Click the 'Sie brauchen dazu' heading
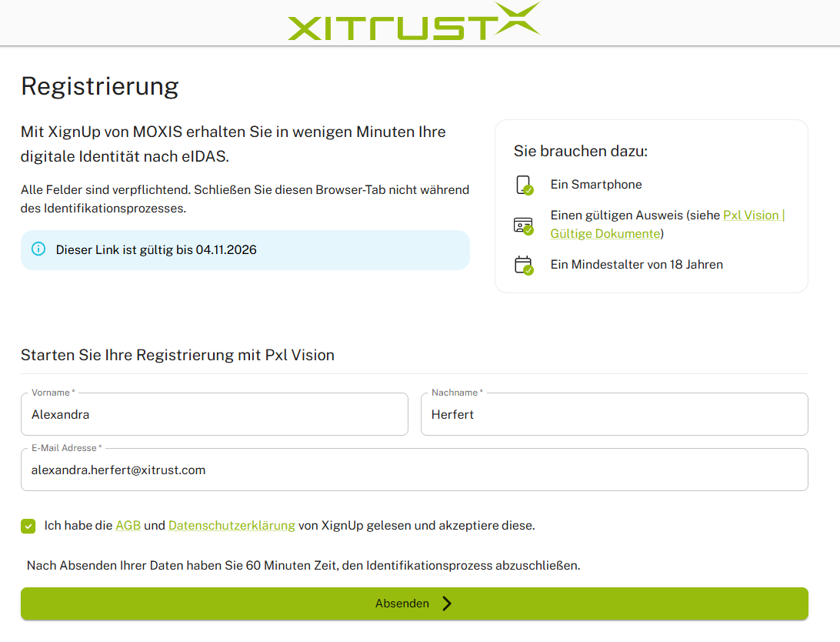Image resolution: width=840 pixels, height=642 pixels. (x=581, y=151)
